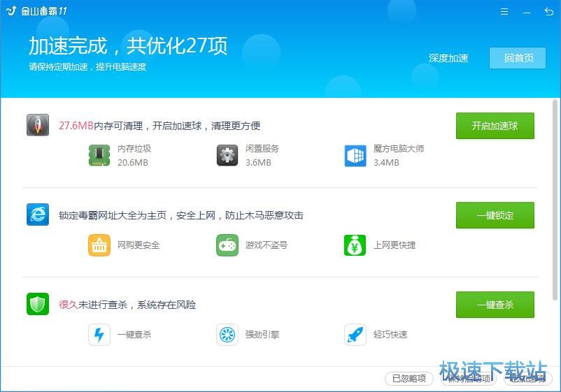Click the Kingsoft Antivirus logo icon
The image size is (561, 392).
click(11, 10)
